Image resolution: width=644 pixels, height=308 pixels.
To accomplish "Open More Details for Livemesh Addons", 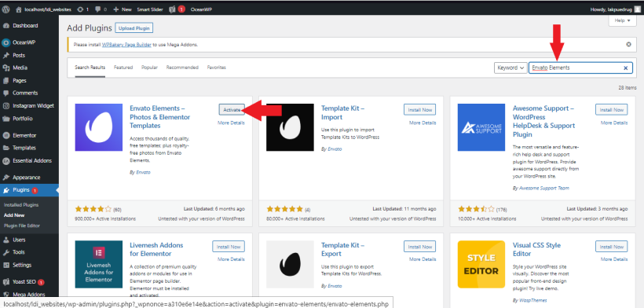I will point(231,259).
